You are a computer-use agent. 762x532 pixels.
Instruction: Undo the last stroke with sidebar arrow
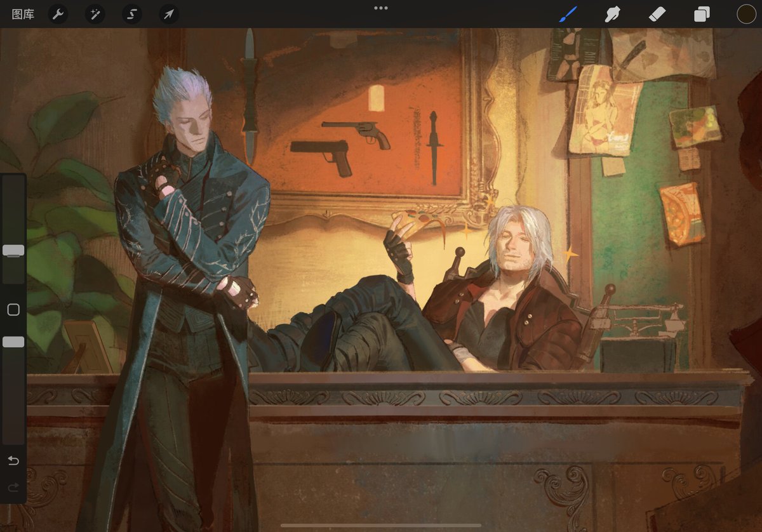13,460
